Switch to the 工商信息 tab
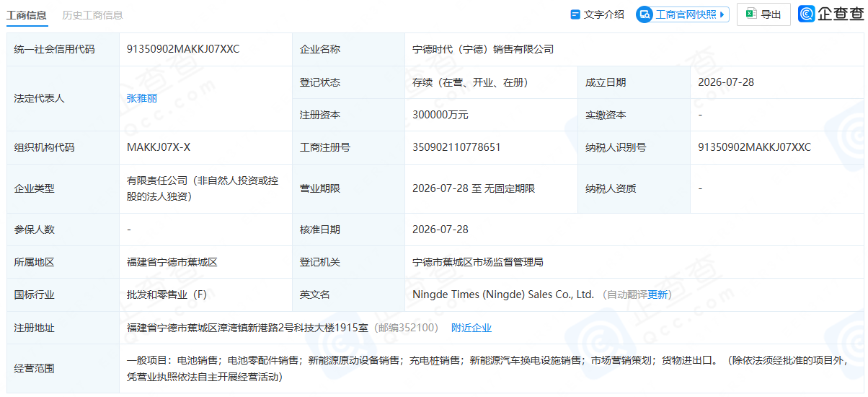Screen dimensions: 868x397 click(x=27, y=14)
